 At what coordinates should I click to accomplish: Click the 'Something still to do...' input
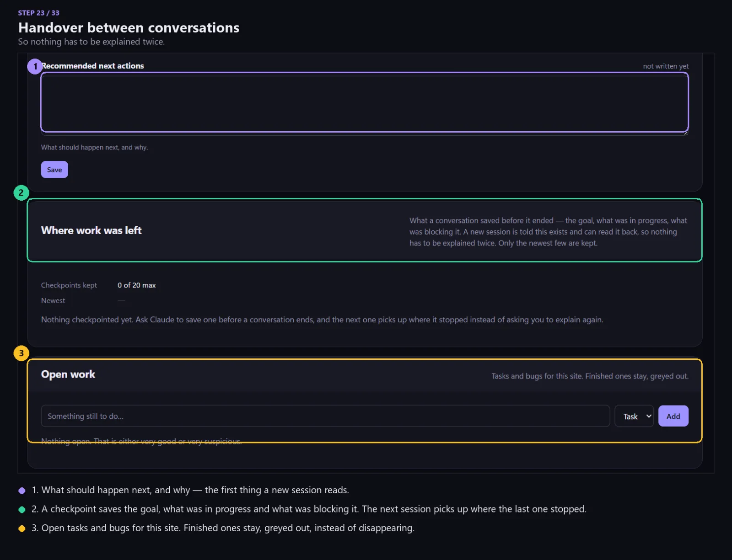pos(325,416)
